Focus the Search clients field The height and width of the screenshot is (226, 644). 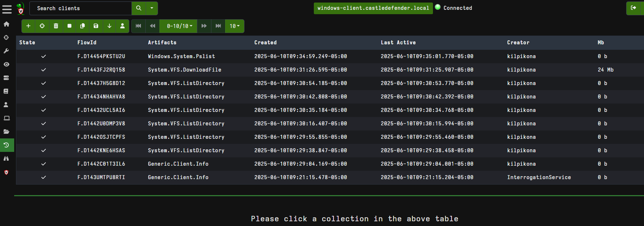pos(80,8)
